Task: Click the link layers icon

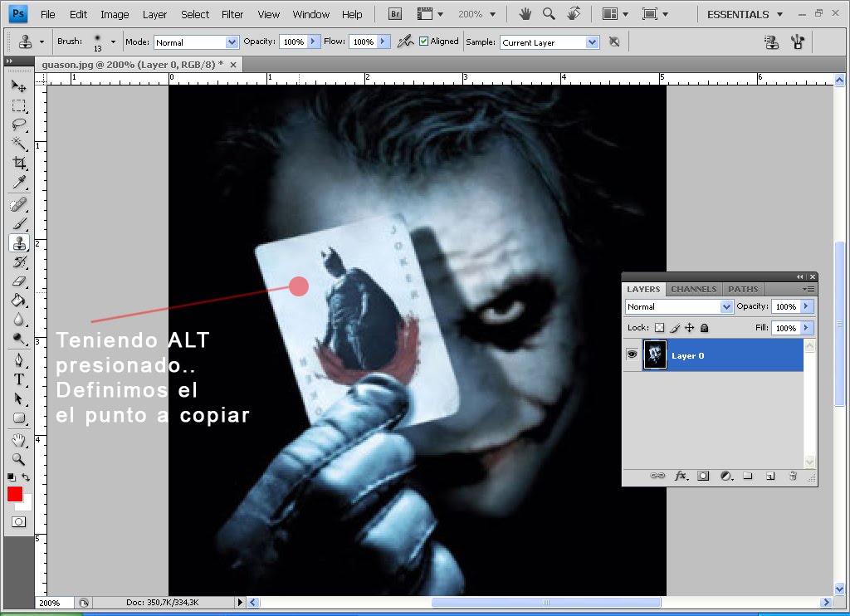Action: coord(657,476)
